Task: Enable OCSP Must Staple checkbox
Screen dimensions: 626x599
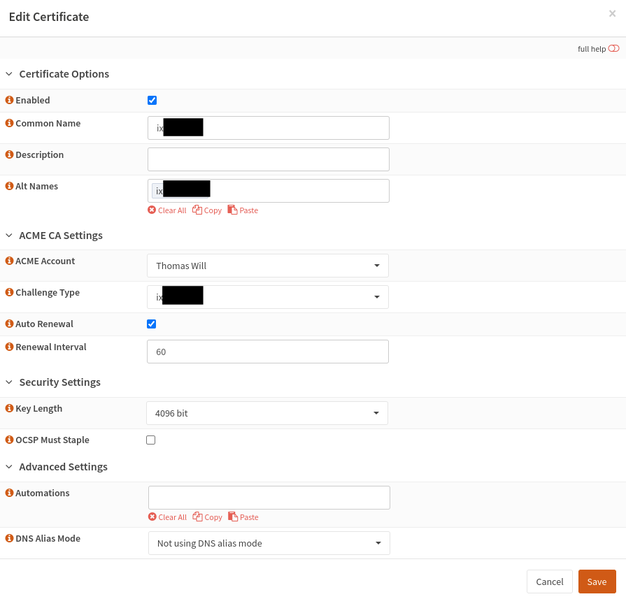Action: coord(151,440)
